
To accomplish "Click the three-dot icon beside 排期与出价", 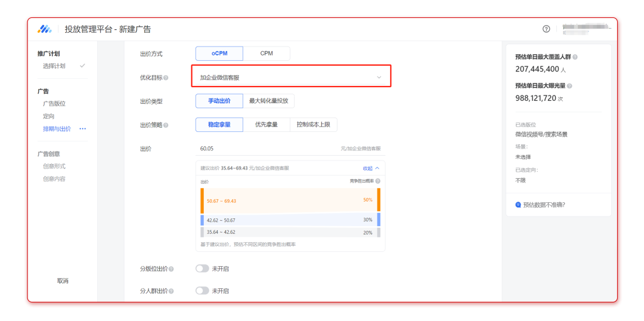I will pyautogui.click(x=82, y=129).
